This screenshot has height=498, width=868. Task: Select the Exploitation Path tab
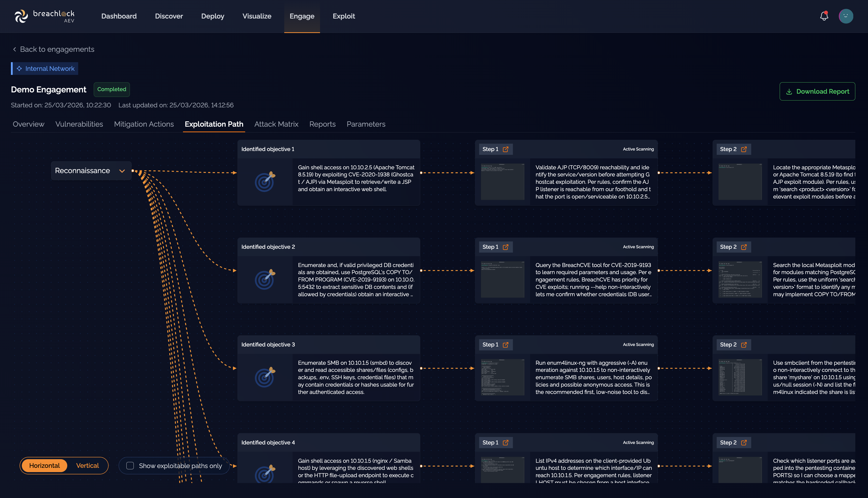pyautogui.click(x=214, y=124)
